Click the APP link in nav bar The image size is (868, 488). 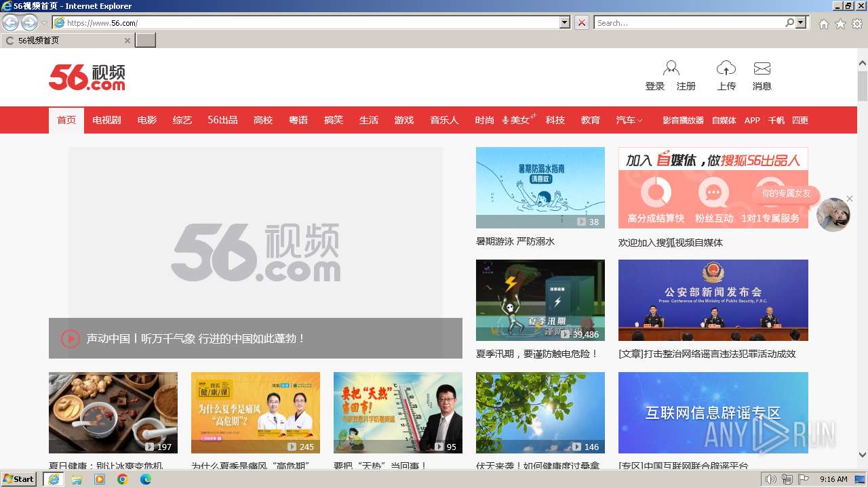click(752, 120)
